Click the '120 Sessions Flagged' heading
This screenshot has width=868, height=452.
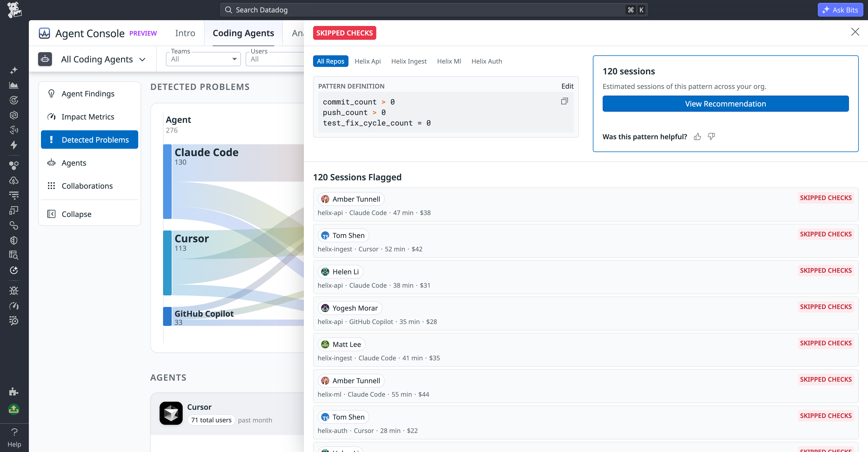357,177
